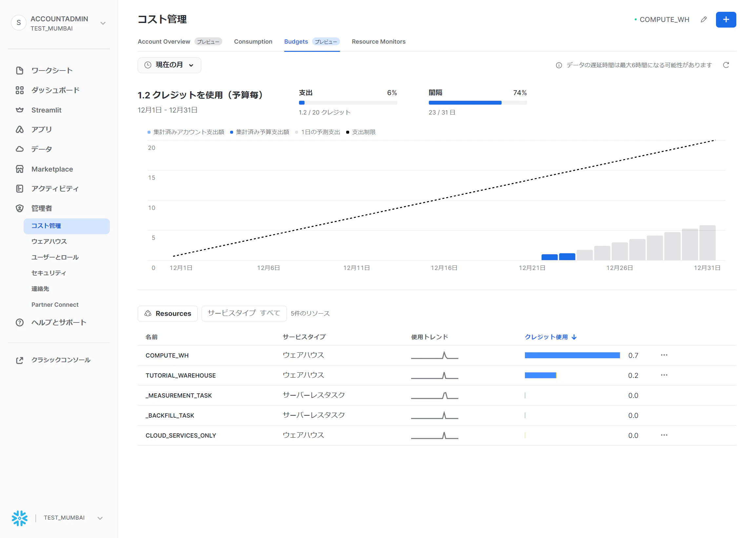Expand the TEST_MUMBAI account menu at the bottom
This screenshot has width=756, height=538.
(100, 518)
